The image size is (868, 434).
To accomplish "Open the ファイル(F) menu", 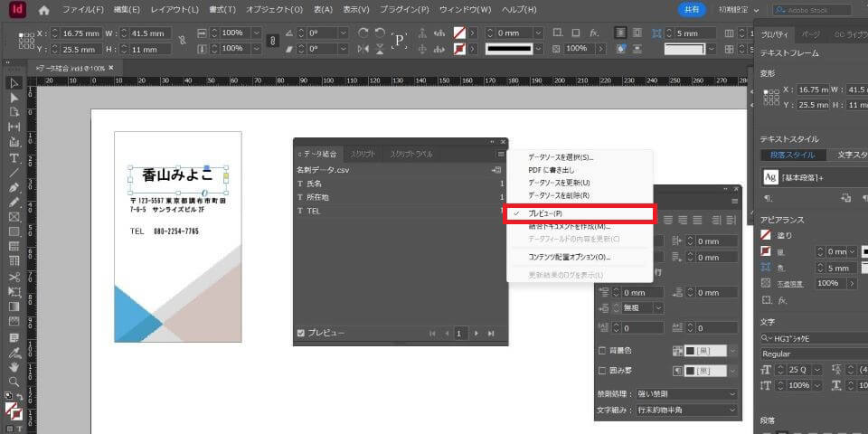I will click(83, 10).
